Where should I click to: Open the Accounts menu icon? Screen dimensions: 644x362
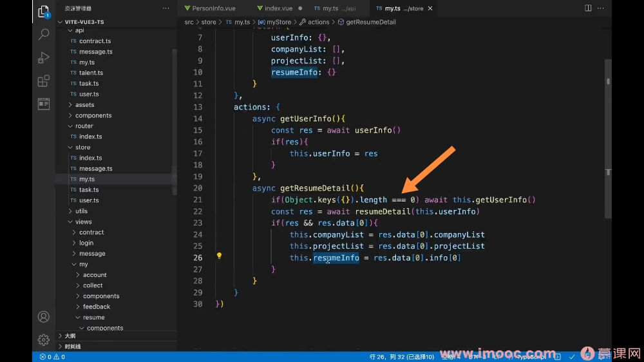tap(44, 317)
